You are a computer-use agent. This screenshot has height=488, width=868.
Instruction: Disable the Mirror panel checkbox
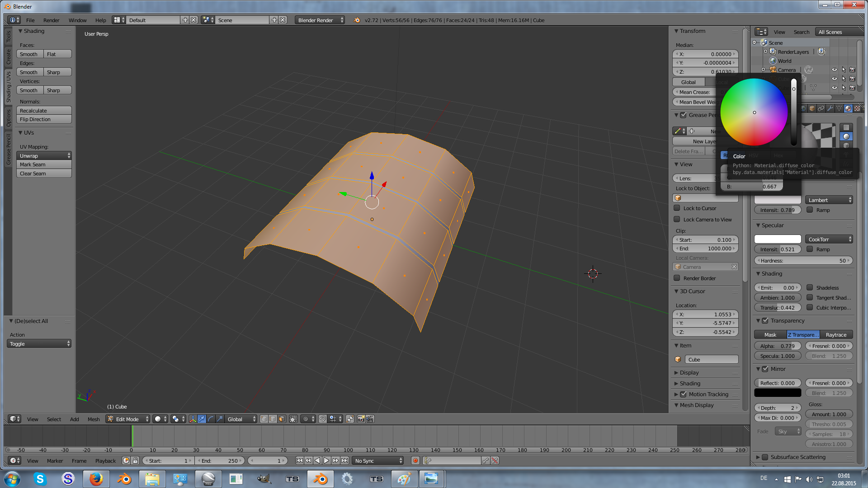point(765,369)
